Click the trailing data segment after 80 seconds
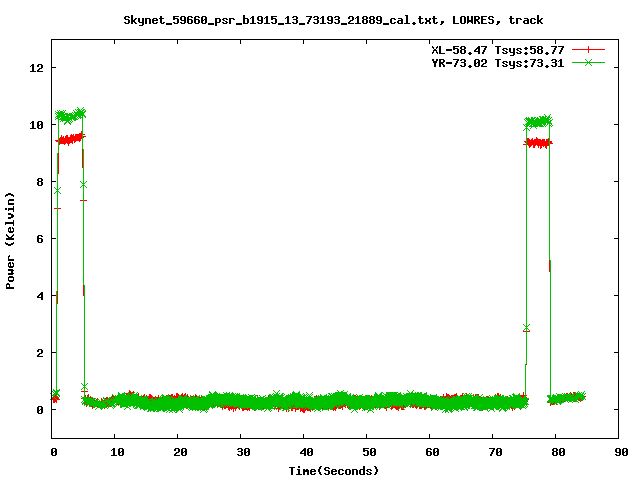 pyautogui.click(x=567, y=398)
